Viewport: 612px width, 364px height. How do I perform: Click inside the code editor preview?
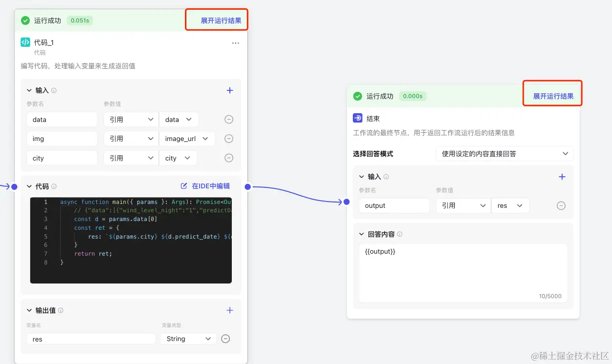131,240
